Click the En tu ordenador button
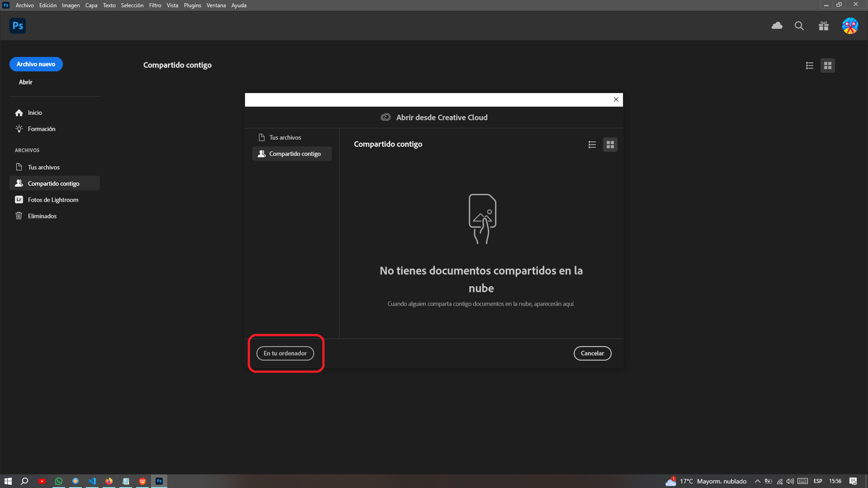 (x=285, y=353)
